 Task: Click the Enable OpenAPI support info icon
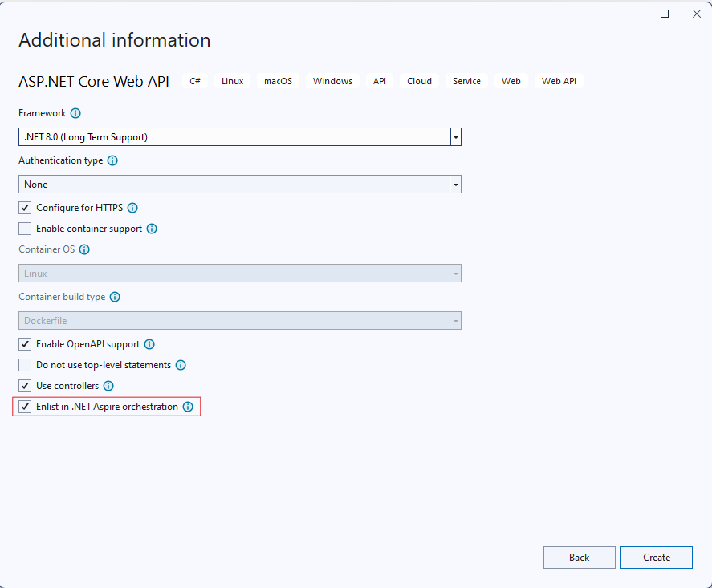(149, 344)
